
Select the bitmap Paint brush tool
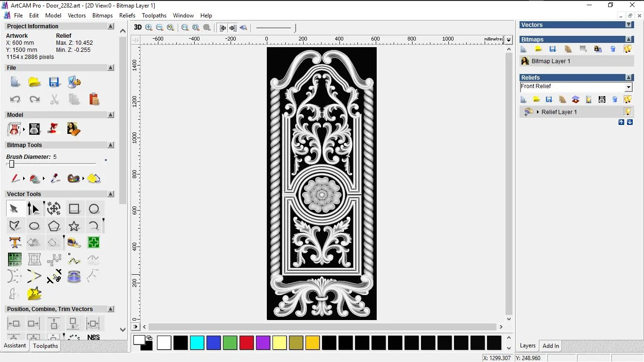click(15, 179)
